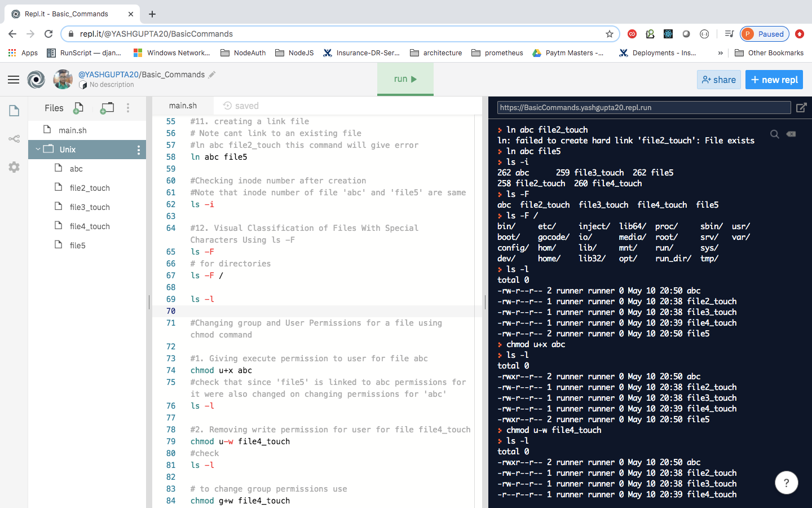Create a new repl
The width and height of the screenshot is (812, 508).
[x=774, y=80]
